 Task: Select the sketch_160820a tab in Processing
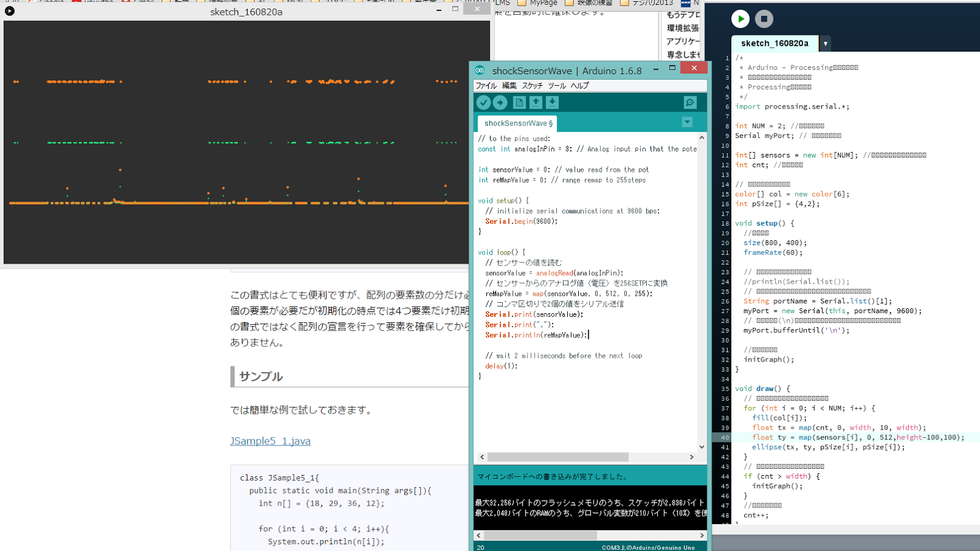click(775, 44)
